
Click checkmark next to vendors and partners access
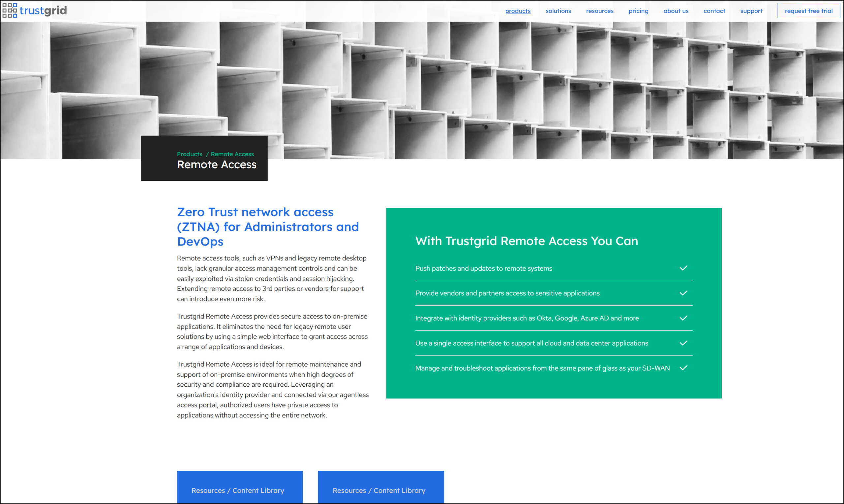(683, 293)
